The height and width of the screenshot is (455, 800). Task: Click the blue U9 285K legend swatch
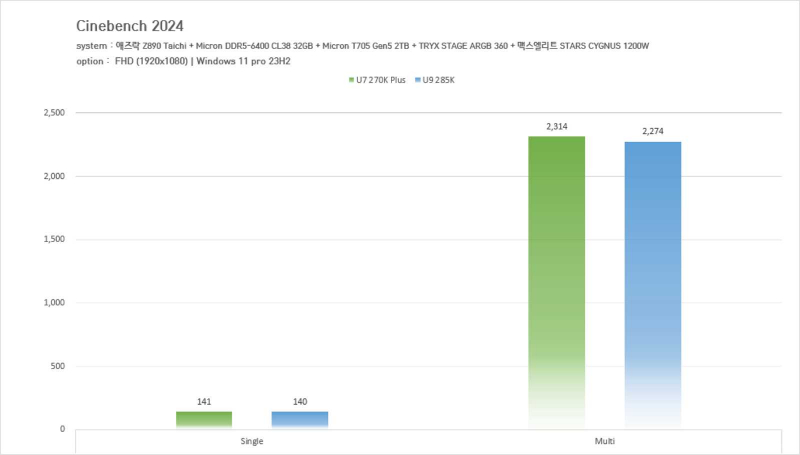point(420,80)
